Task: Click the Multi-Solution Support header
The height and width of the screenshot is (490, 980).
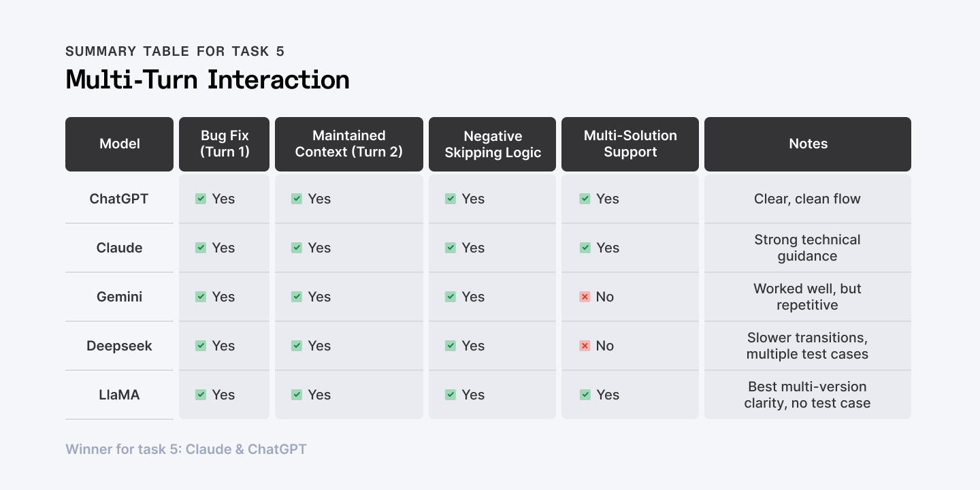Action: pyautogui.click(x=630, y=144)
